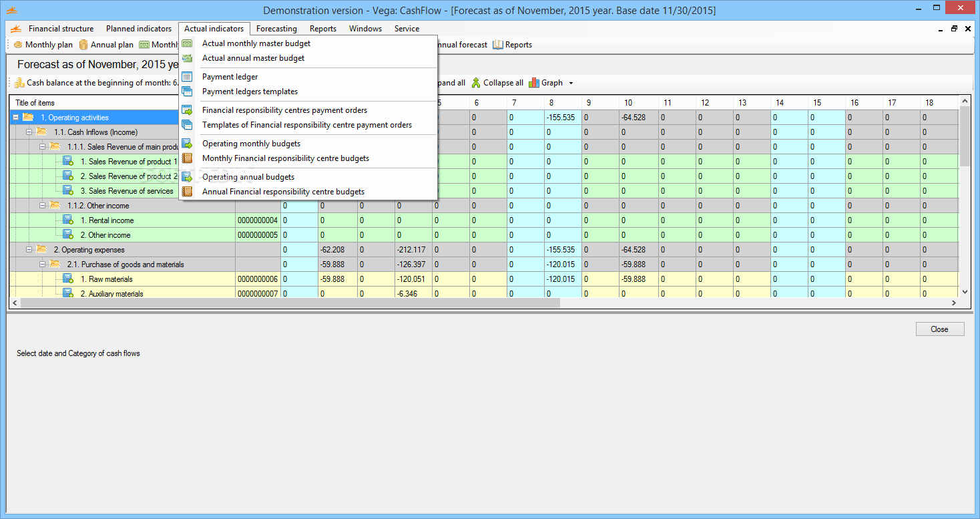The image size is (980, 519).
Task: Click the item icon of Raw materials
Action: [x=68, y=279]
